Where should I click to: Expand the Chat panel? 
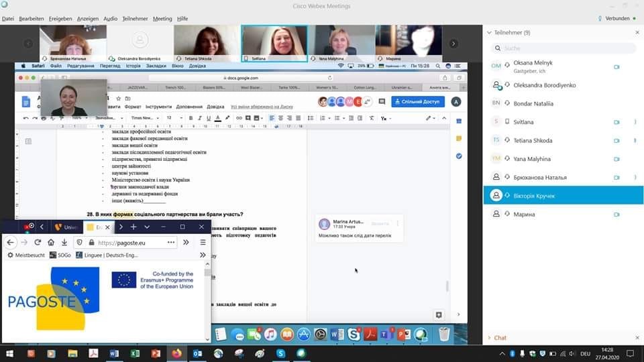(x=489, y=338)
